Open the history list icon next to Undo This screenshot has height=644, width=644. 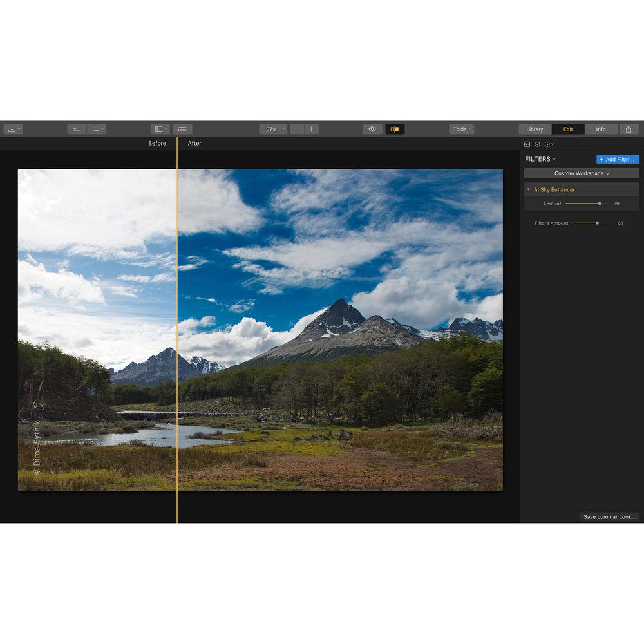pos(97,129)
